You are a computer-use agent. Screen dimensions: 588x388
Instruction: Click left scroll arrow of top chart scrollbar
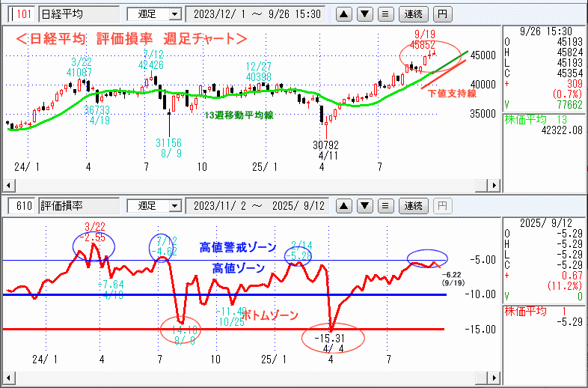coord(9,185)
